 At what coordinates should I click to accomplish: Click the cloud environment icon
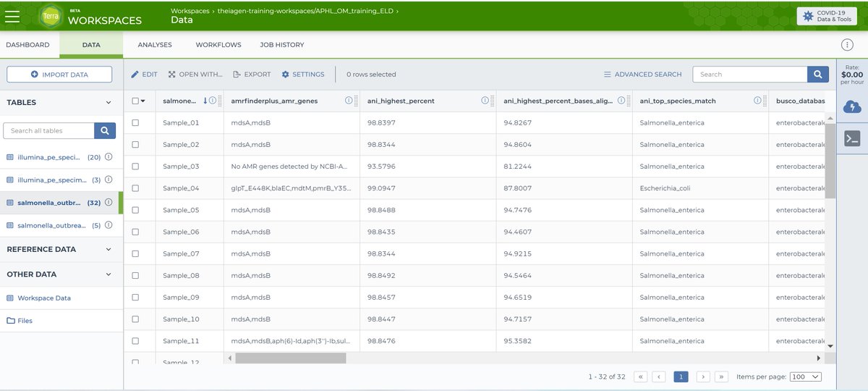tap(852, 107)
